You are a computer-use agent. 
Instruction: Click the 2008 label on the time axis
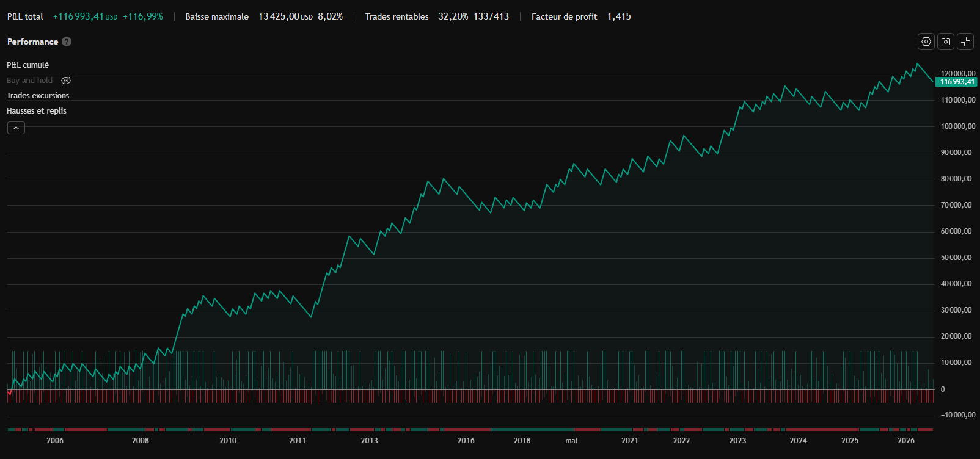tap(141, 441)
